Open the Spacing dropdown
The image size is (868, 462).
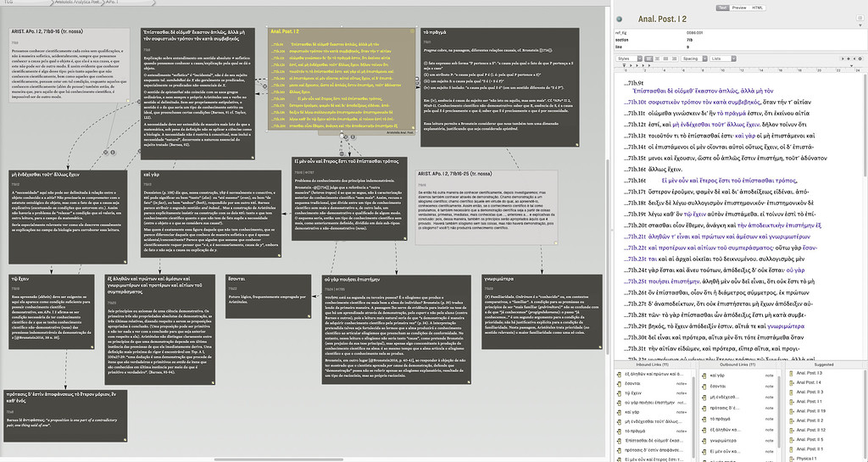click(694, 58)
